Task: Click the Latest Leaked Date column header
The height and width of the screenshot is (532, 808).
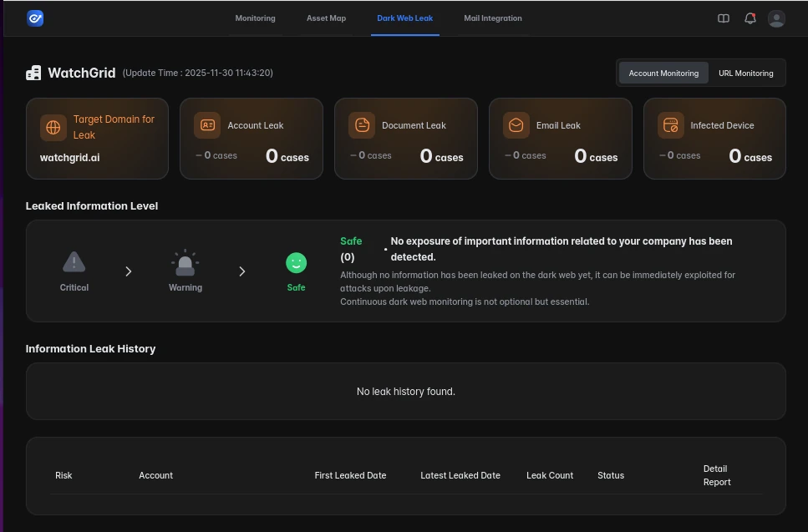Action: [x=460, y=475]
